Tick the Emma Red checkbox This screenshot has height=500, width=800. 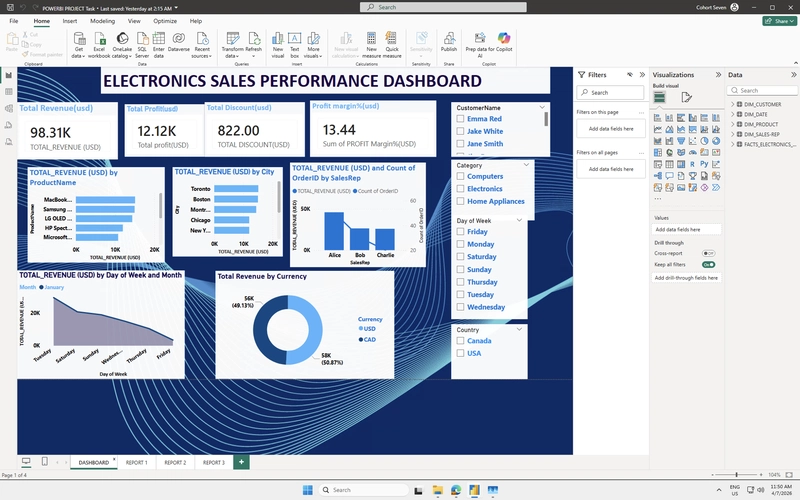point(460,118)
